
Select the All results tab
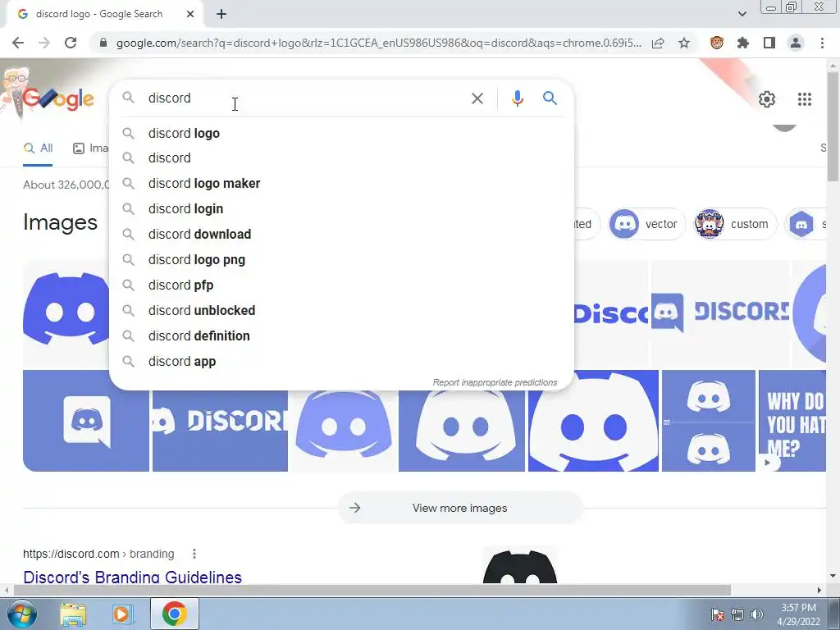[38, 148]
